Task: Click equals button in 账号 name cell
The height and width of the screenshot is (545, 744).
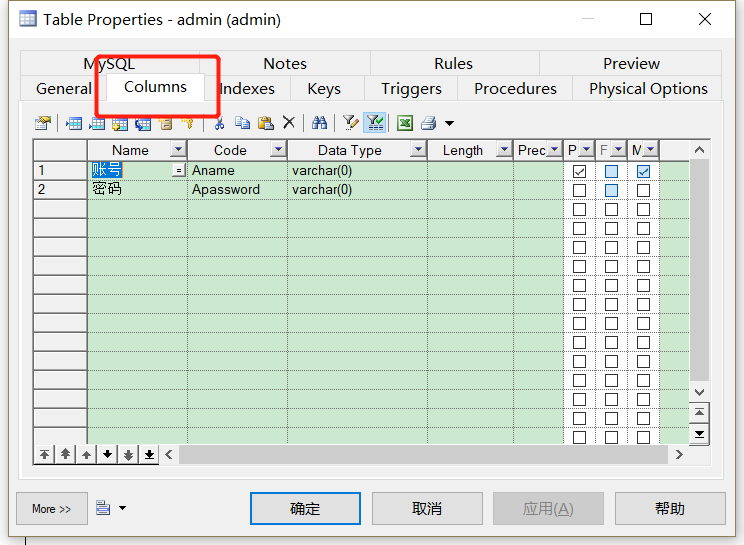Action: [x=179, y=170]
